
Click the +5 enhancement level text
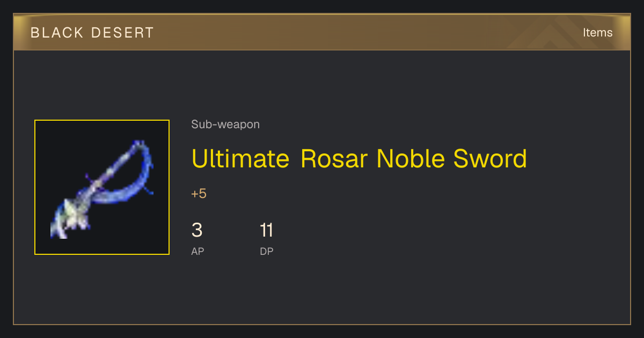coord(199,194)
